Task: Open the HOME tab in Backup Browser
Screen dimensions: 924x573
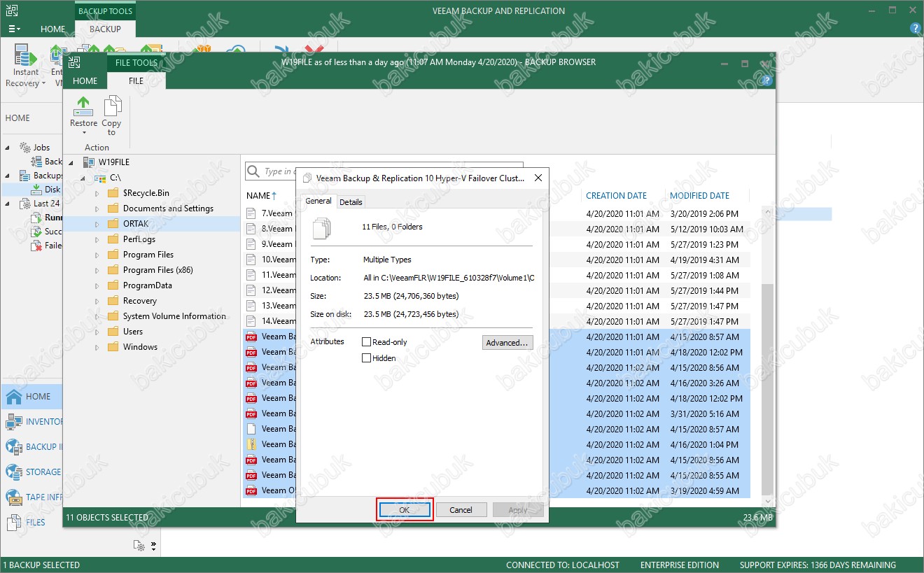Action: tap(85, 80)
